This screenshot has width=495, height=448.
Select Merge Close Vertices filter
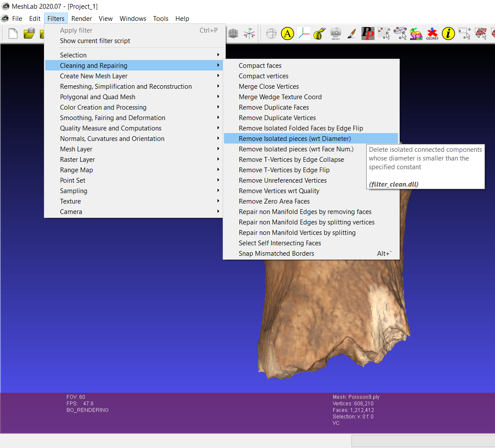coord(311,86)
